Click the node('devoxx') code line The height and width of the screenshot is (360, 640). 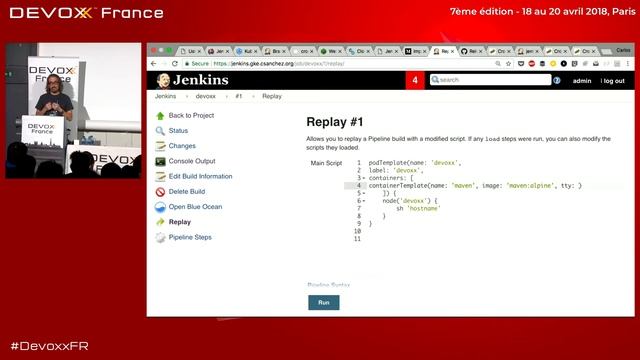click(x=410, y=201)
